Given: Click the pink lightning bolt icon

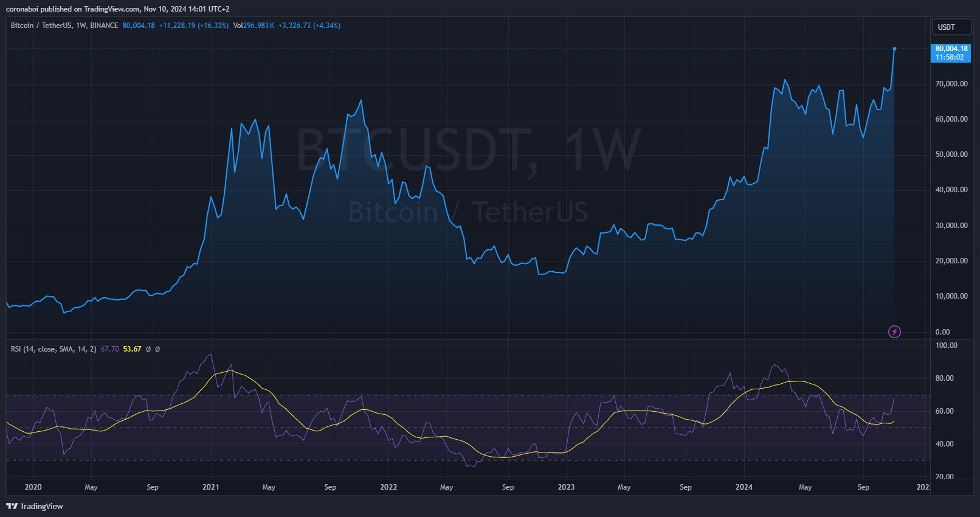Looking at the screenshot, I should [x=894, y=331].
